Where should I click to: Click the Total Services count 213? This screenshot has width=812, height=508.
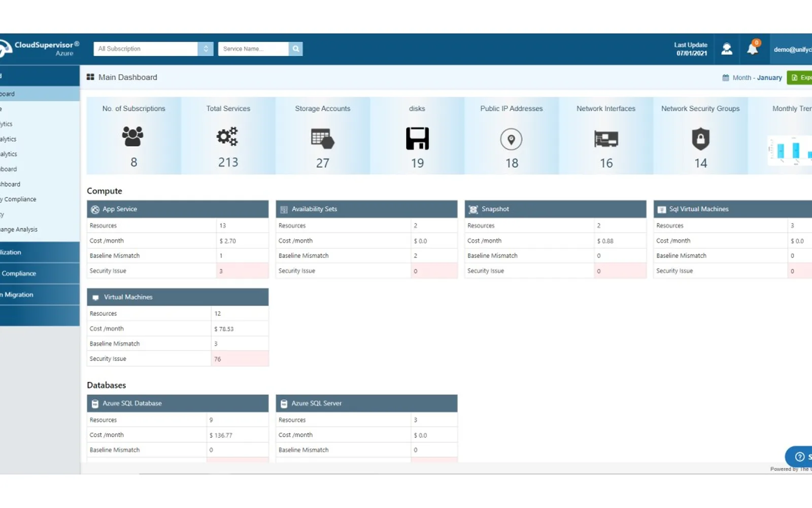(228, 163)
